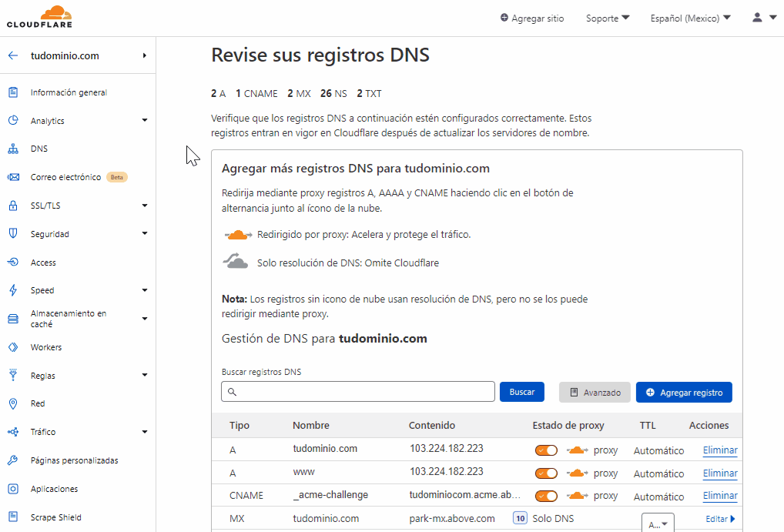Screen dimensions: 784x532
Task: Click Eliminar for the tudominio.com A record
Action: pos(720,450)
